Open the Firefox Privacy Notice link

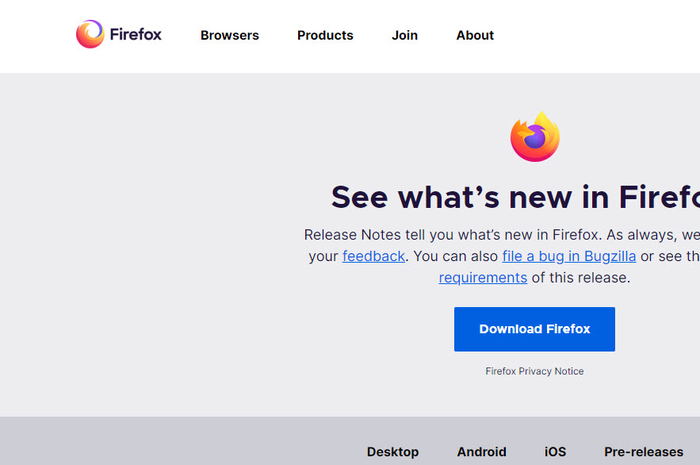tap(534, 371)
